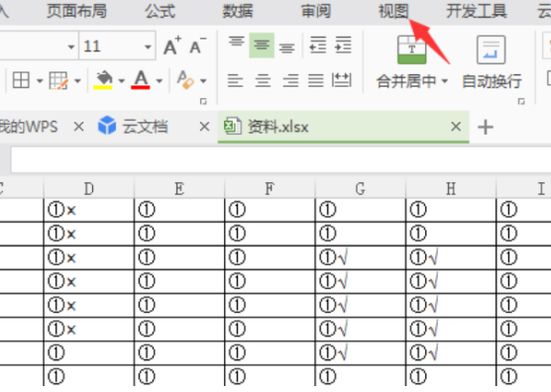Apply yellow fill color bucket
The image size is (551, 392).
click(x=103, y=80)
